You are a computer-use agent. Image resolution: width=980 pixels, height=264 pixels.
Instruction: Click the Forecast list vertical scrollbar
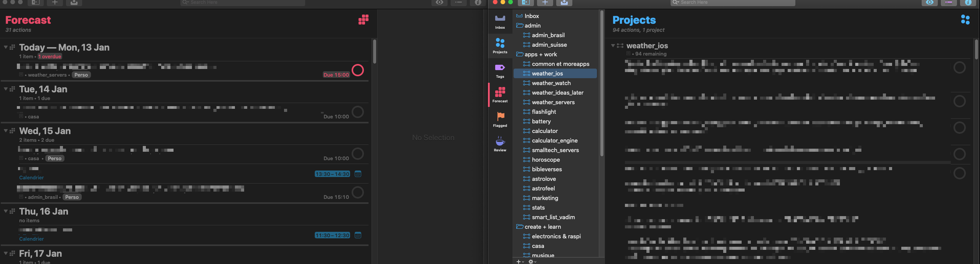pos(374,51)
